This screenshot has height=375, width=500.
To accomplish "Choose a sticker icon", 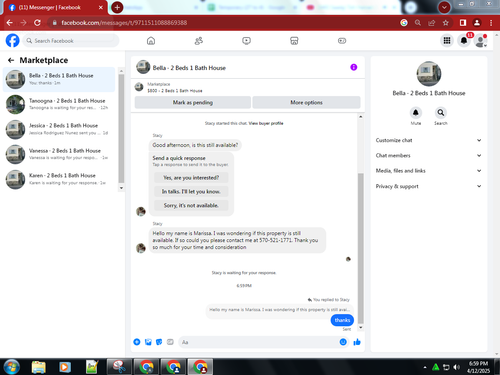I will click(x=159, y=342).
